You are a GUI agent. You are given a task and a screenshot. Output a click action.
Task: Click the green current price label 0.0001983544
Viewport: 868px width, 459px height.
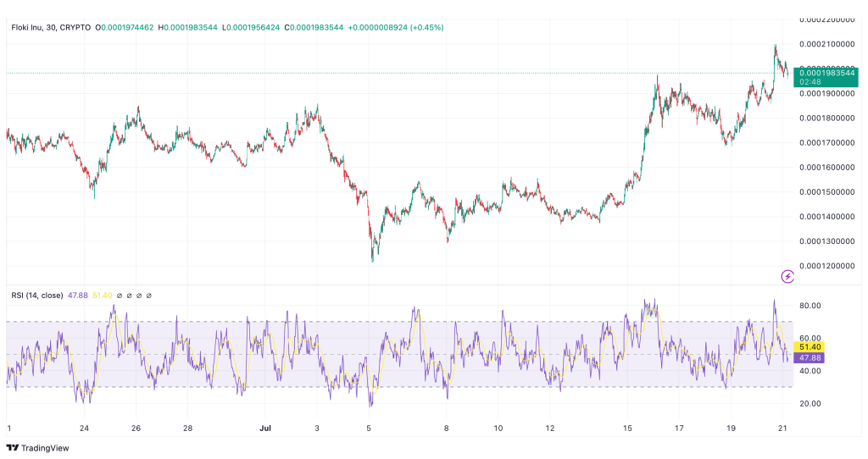point(826,73)
